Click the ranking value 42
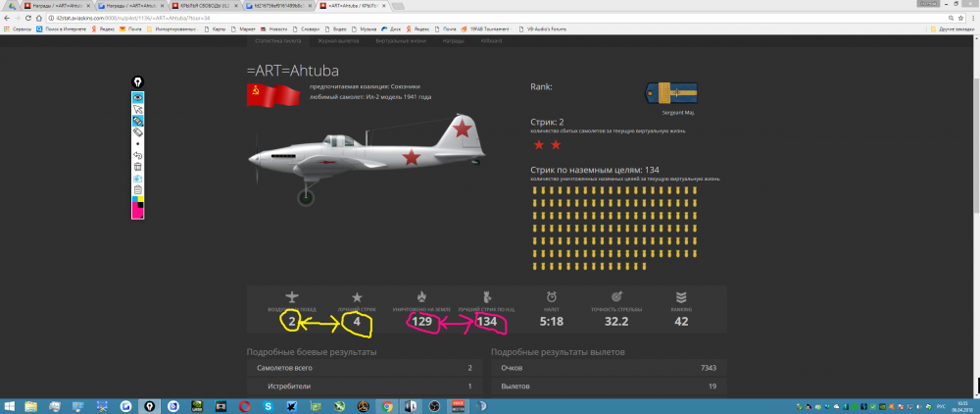 tap(681, 322)
